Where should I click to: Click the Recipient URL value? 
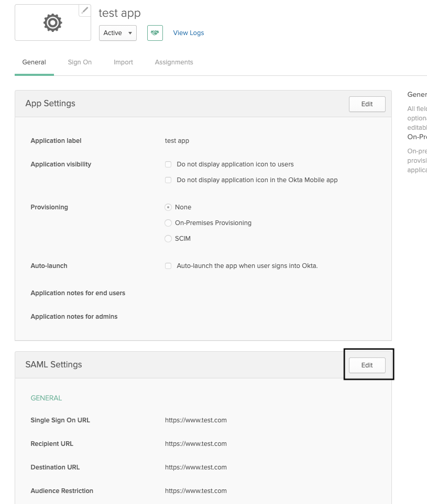(196, 444)
